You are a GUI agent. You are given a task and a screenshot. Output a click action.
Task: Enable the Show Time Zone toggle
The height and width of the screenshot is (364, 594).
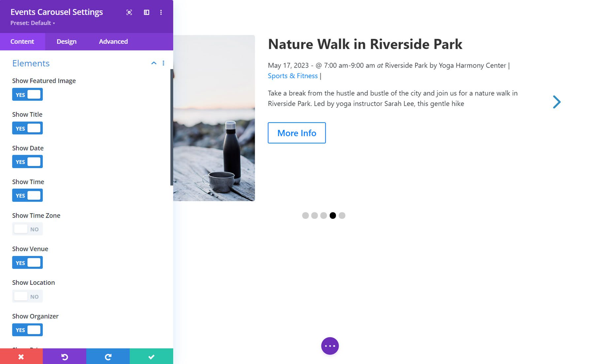click(x=27, y=228)
